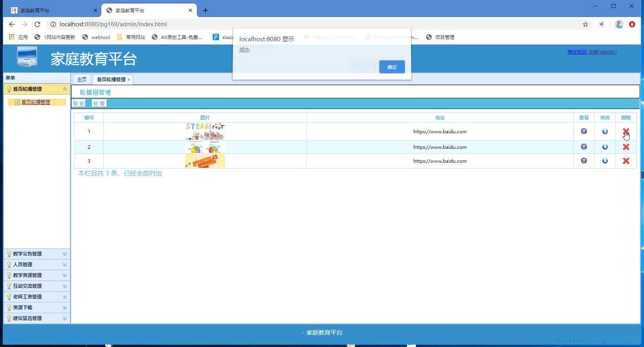Delete carousel row 3 with red X

(x=626, y=161)
